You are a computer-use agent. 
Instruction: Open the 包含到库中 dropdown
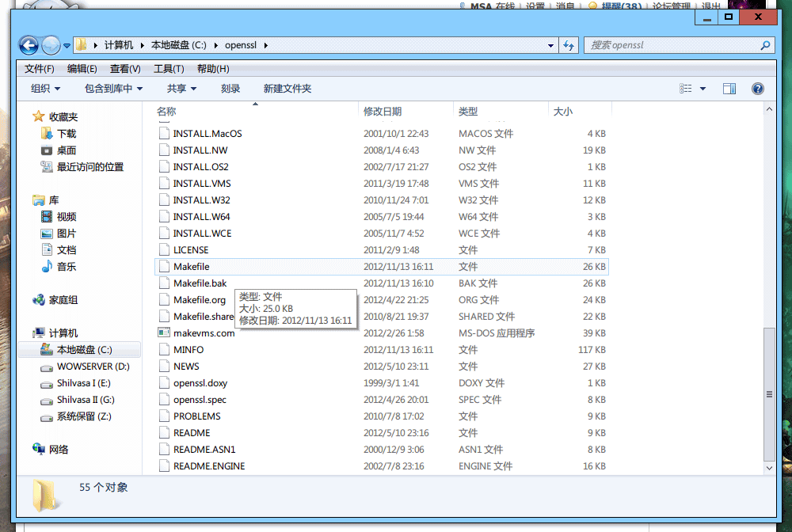(113, 89)
